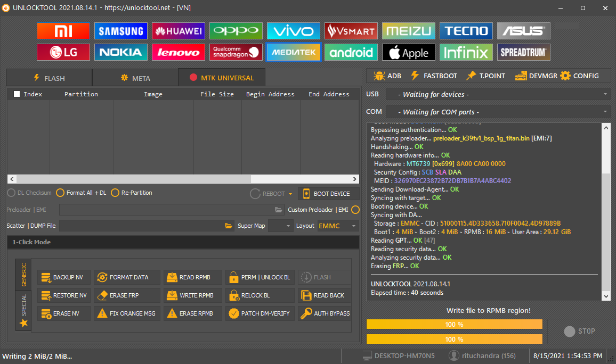Image resolution: width=616 pixels, height=364 pixels.
Task: Click the READ RPMB button
Action: [x=193, y=277]
